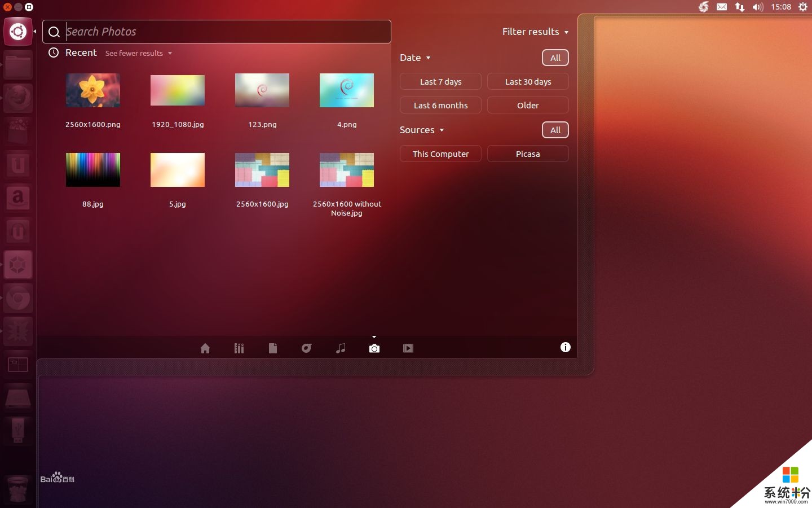Toggle the Last 30 days filter
This screenshot has height=508, width=812.
[x=528, y=82]
